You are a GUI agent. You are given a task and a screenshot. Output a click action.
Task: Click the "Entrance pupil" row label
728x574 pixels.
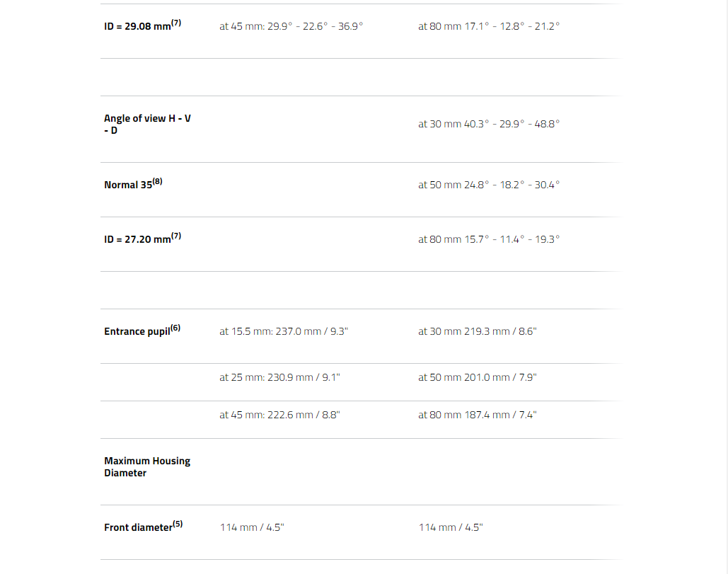coord(137,332)
